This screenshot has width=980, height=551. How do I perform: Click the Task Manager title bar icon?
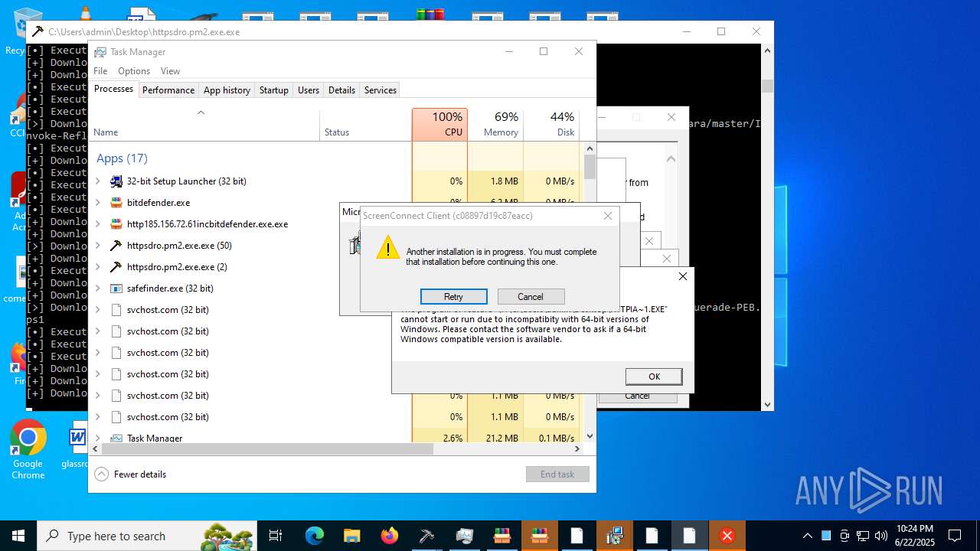coord(100,51)
